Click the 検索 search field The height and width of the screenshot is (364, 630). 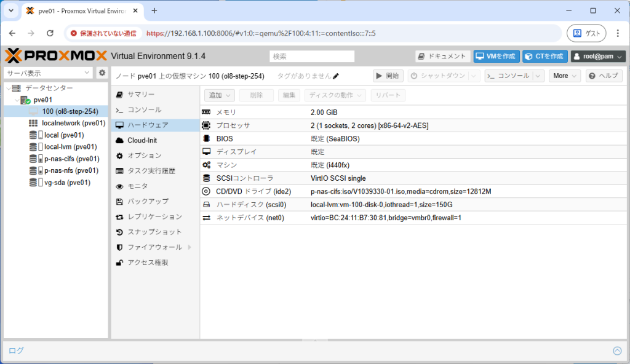[x=312, y=57]
